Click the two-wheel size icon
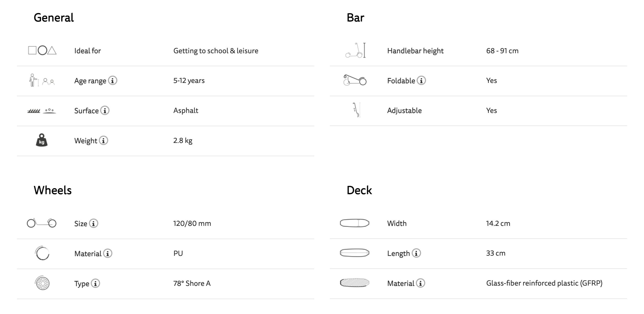This screenshot has width=644, height=314. tap(42, 223)
